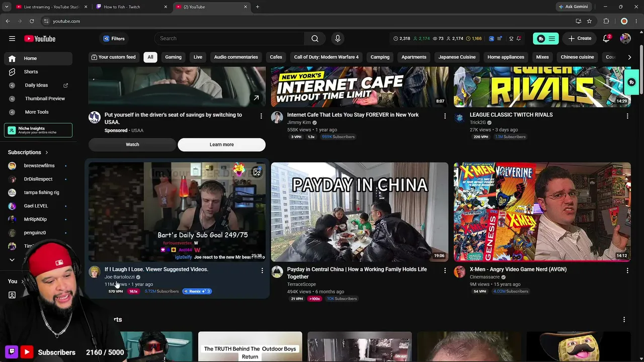Click the youtube.com address bar

pyautogui.click(x=307, y=21)
